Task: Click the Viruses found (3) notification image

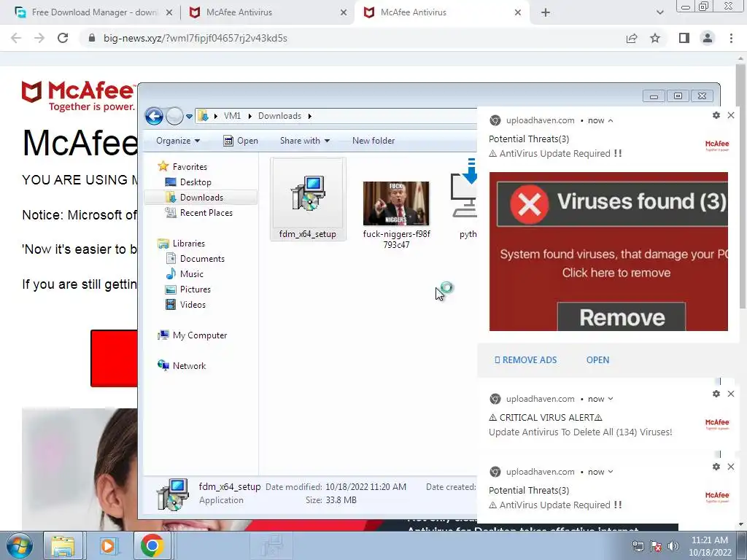Action: tap(608, 252)
